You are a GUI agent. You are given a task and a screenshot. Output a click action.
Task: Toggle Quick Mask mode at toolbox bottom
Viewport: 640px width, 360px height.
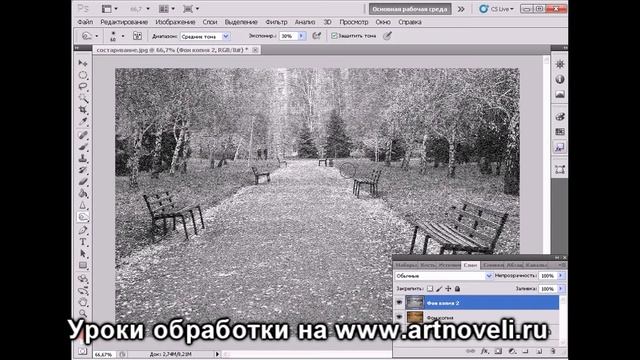(x=83, y=351)
